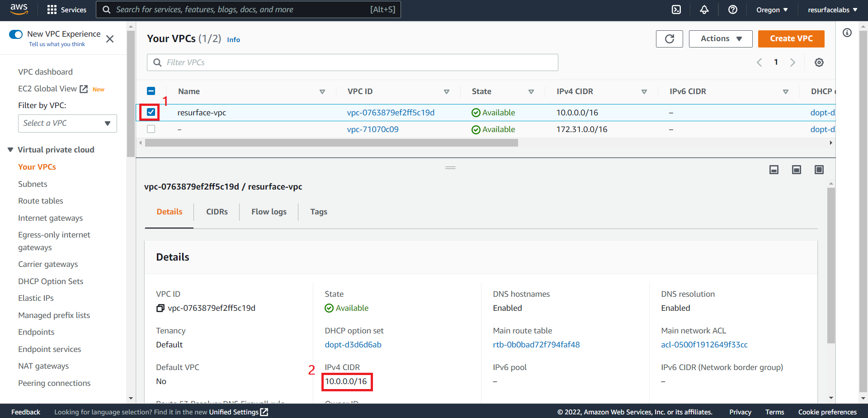Open the Select a VPC filter dropdown
868x418 pixels.
click(67, 123)
